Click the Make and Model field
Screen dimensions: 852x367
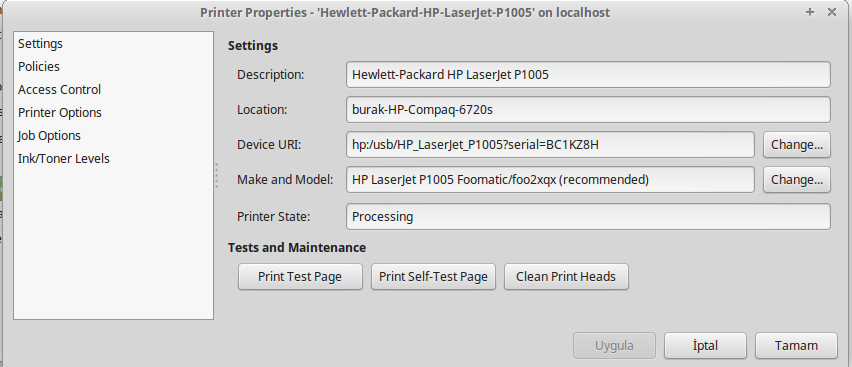pos(550,179)
